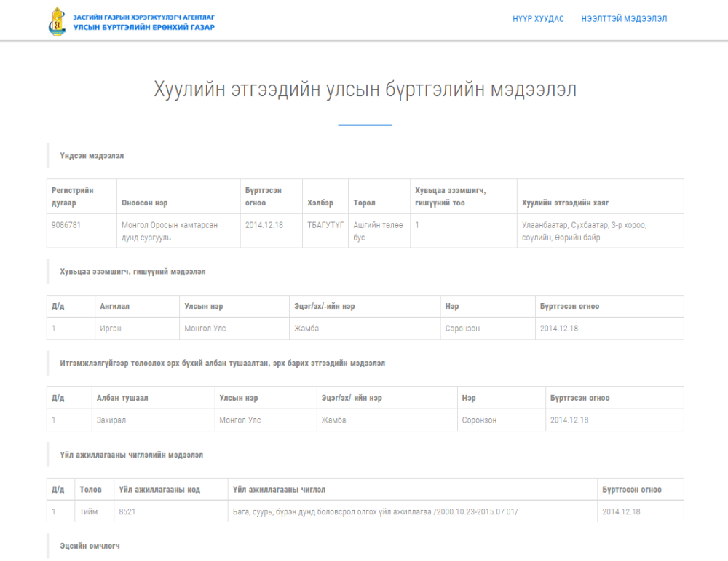Click the Ашгийн төлөө бус type cell
Image resolution: width=728 pixels, height=561 pixels.
coord(378,231)
